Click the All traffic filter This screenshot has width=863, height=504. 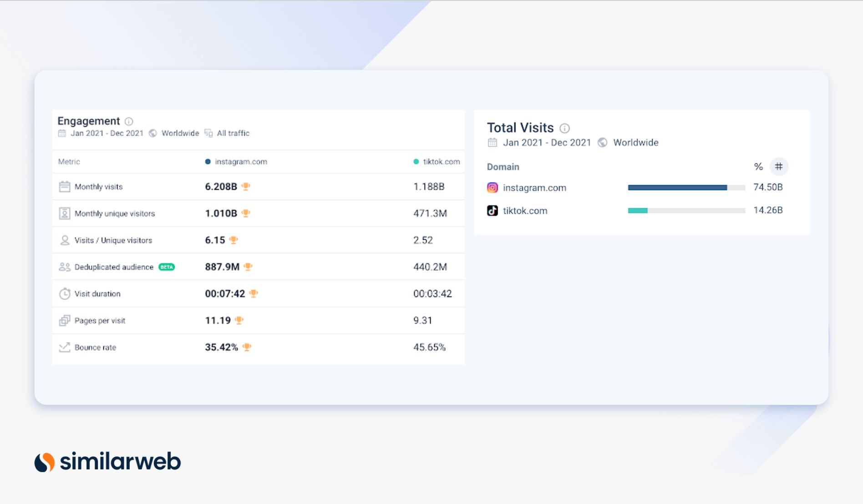pos(233,133)
